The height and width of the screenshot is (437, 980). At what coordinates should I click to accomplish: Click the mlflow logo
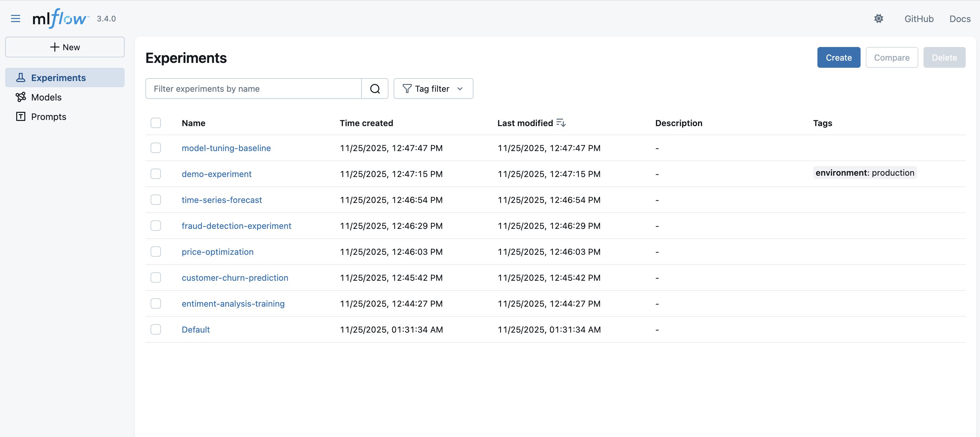pos(59,18)
